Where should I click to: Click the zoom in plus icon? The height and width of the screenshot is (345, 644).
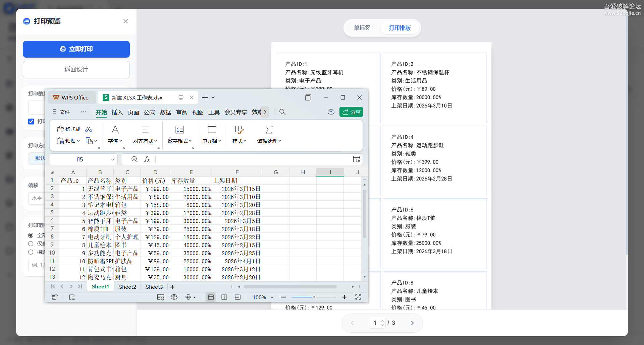click(344, 297)
